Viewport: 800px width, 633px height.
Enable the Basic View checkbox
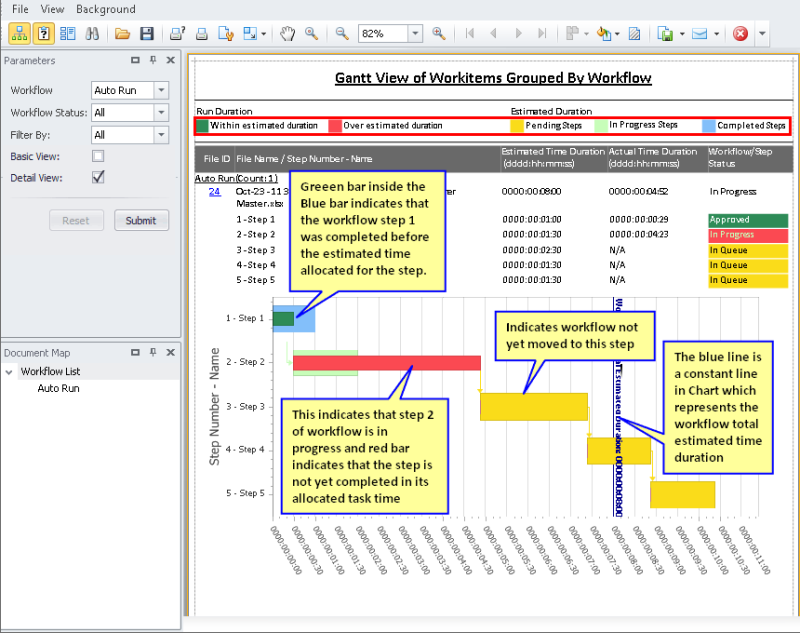point(98,156)
